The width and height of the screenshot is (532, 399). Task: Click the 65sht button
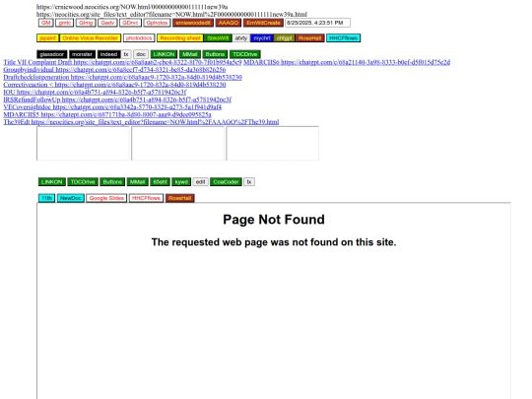pos(160,182)
